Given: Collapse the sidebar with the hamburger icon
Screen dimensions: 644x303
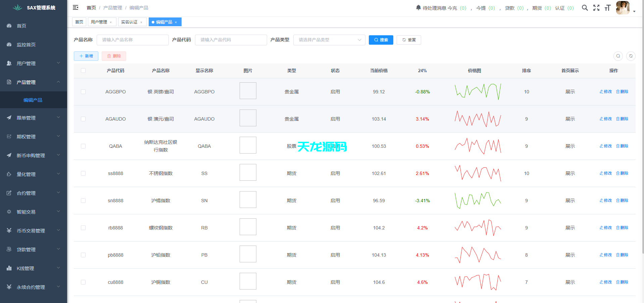Looking at the screenshot, I should point(76,7).
